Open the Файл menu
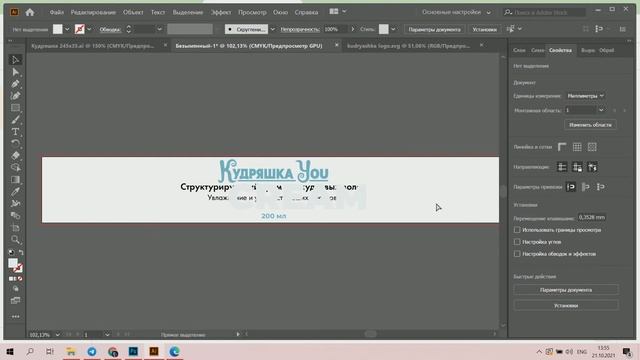Image resolution: width=640 pixels, height=360 pixels. [56, 12]
